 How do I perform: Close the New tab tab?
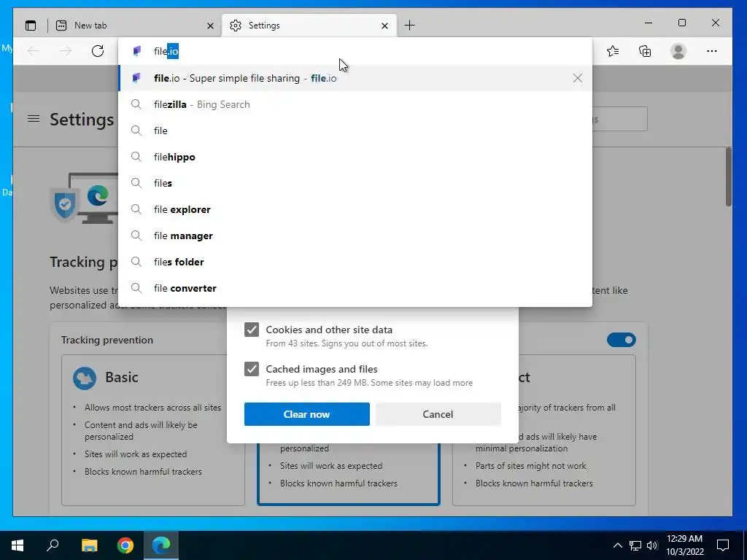coord(210,26)
